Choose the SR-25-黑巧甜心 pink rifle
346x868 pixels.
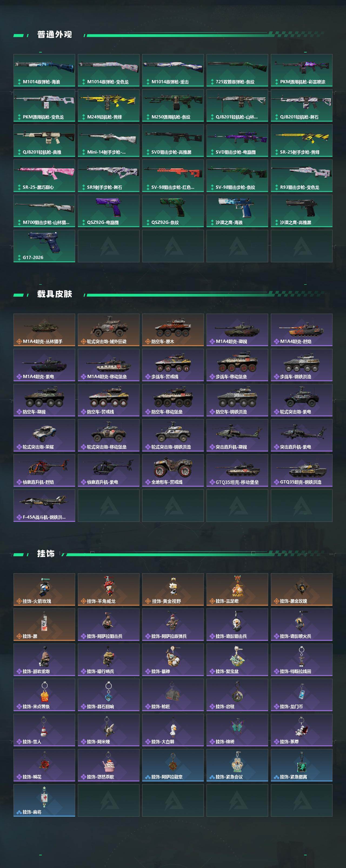click(x=44, y=175)
